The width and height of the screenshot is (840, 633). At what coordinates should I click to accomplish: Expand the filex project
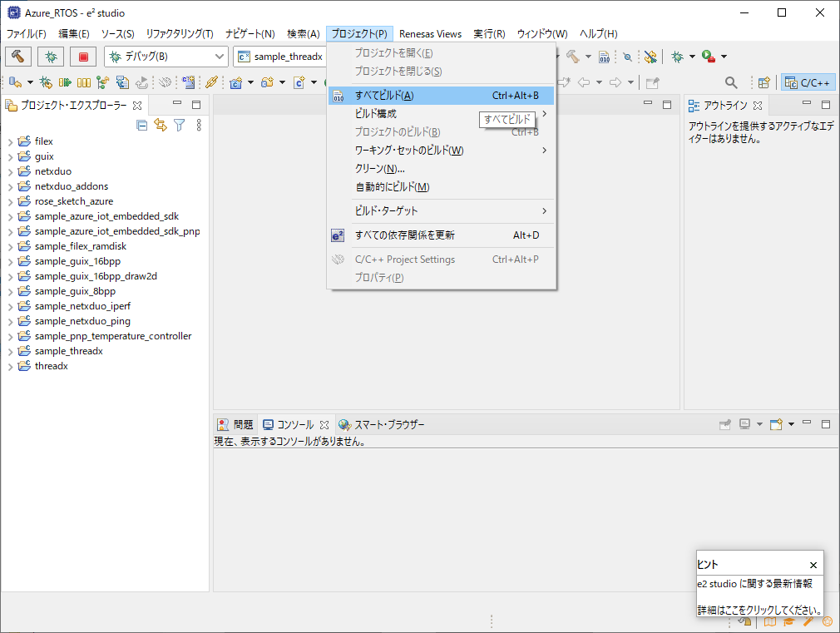point(10,142)
